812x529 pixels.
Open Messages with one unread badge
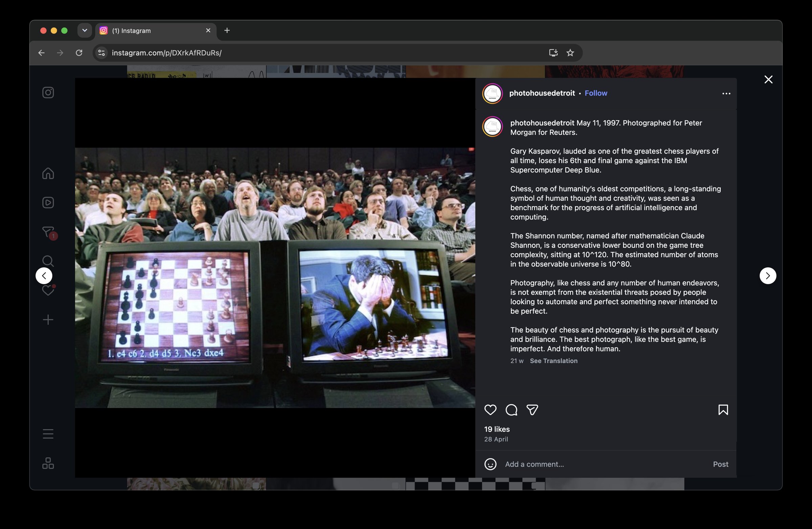tap(49, 233)
